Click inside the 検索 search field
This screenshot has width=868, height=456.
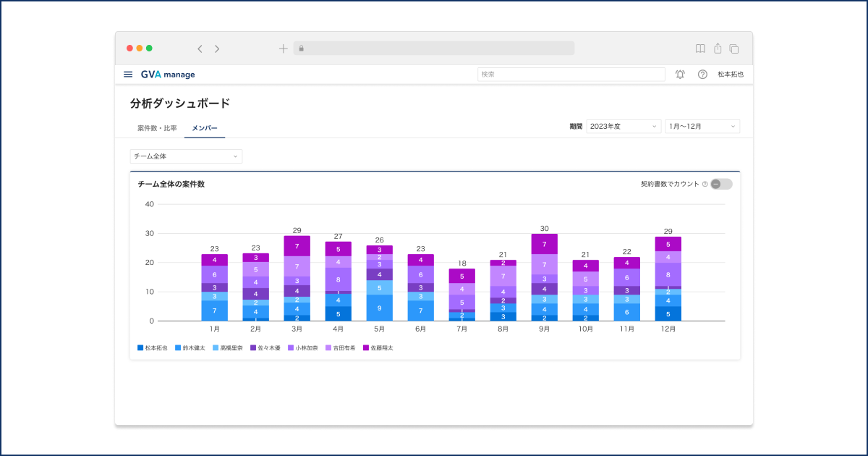tap(571, 75)
